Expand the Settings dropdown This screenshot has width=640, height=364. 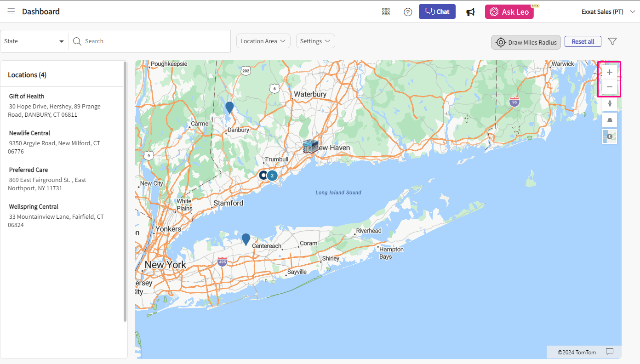pyautogui.click(x=315, y=41)
